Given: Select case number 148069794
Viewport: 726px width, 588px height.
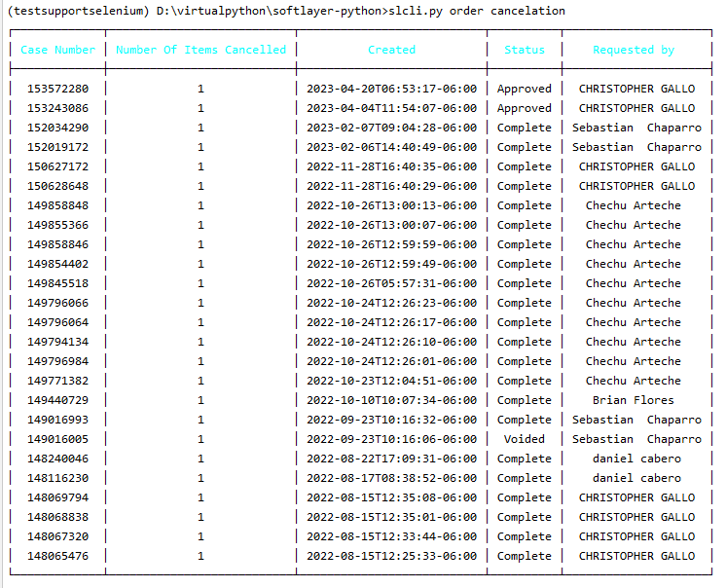Looking at the screenshot, I should click(57, 496).
